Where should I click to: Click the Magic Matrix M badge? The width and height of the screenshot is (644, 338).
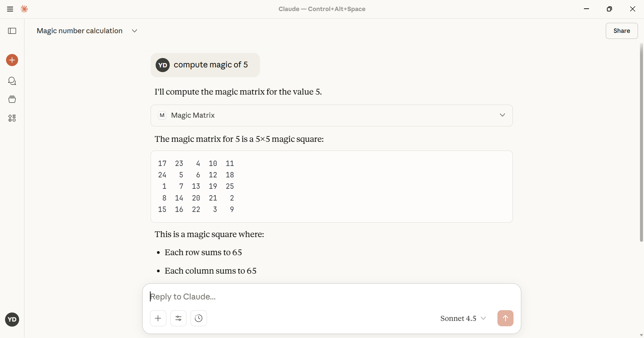162,115
